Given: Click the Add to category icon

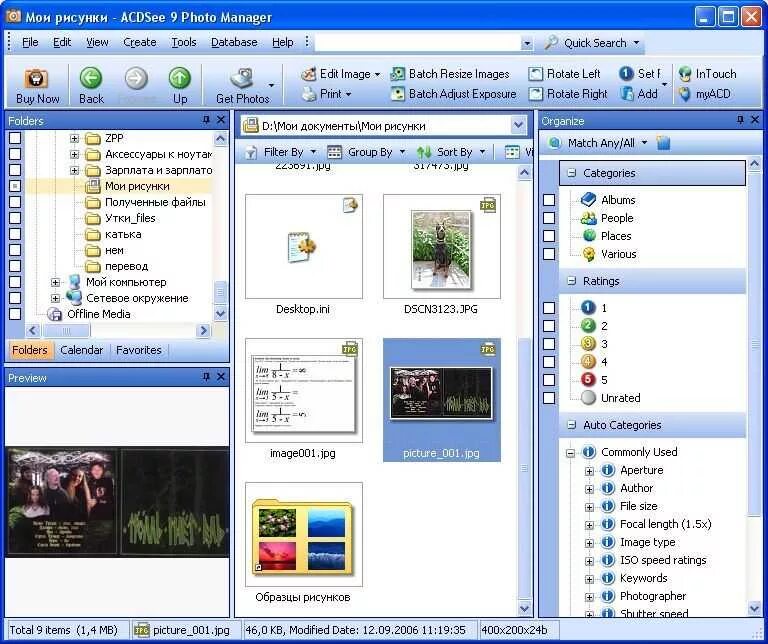Looking at the screenshot, I should [626, 94].
